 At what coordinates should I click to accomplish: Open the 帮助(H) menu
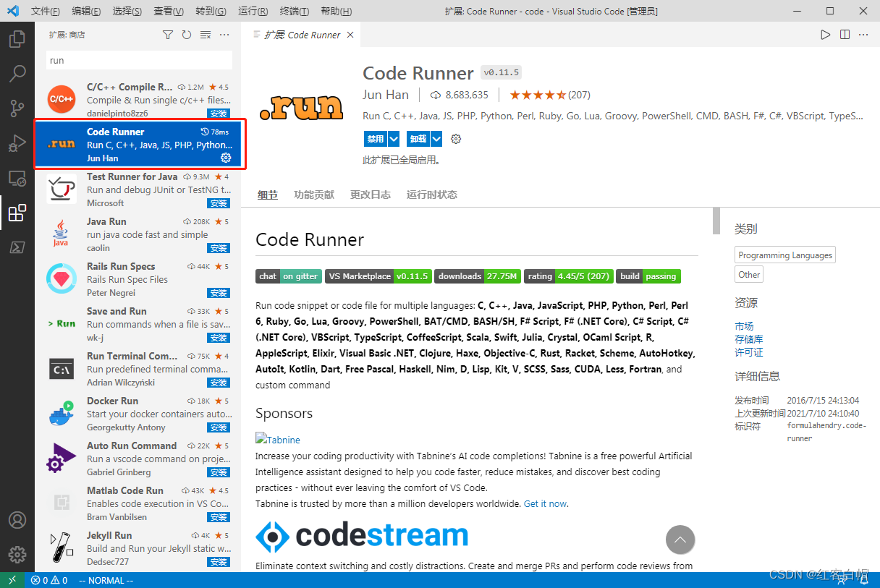[336, 12]
